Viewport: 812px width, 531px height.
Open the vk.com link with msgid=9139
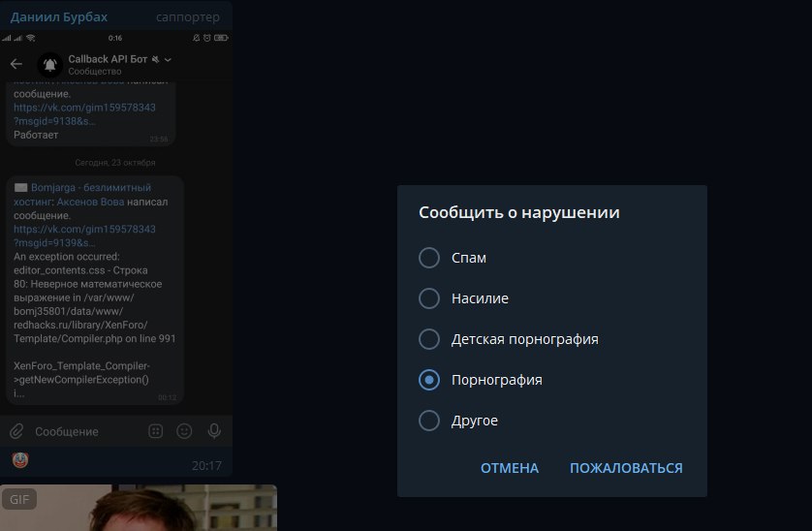pos(84,235)
